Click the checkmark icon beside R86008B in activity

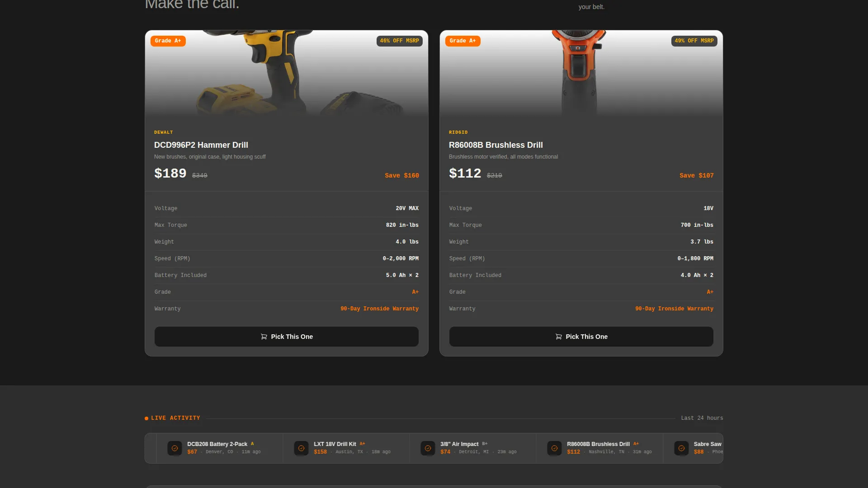tap(554, 448)
